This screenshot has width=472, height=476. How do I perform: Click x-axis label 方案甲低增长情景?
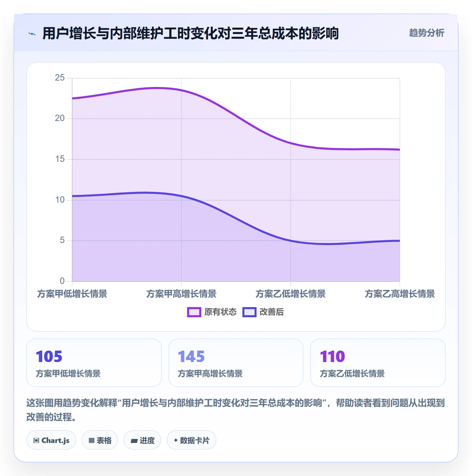pos(72,294)
